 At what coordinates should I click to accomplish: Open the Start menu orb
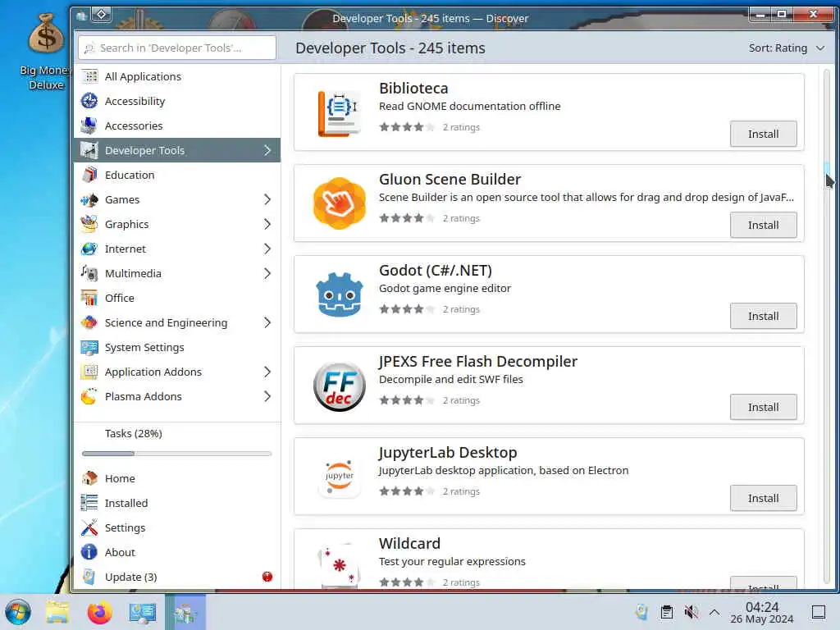point(18,612)
